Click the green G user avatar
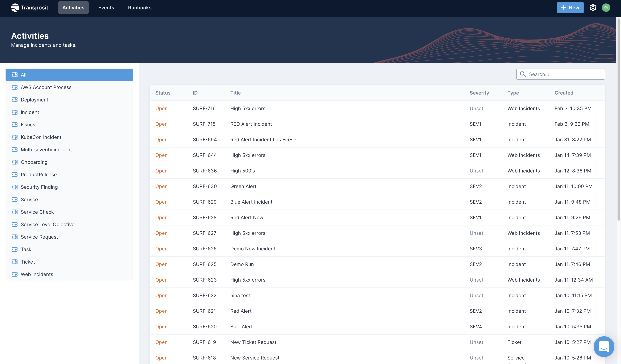The image size is (621, 364). pos(606,8)
